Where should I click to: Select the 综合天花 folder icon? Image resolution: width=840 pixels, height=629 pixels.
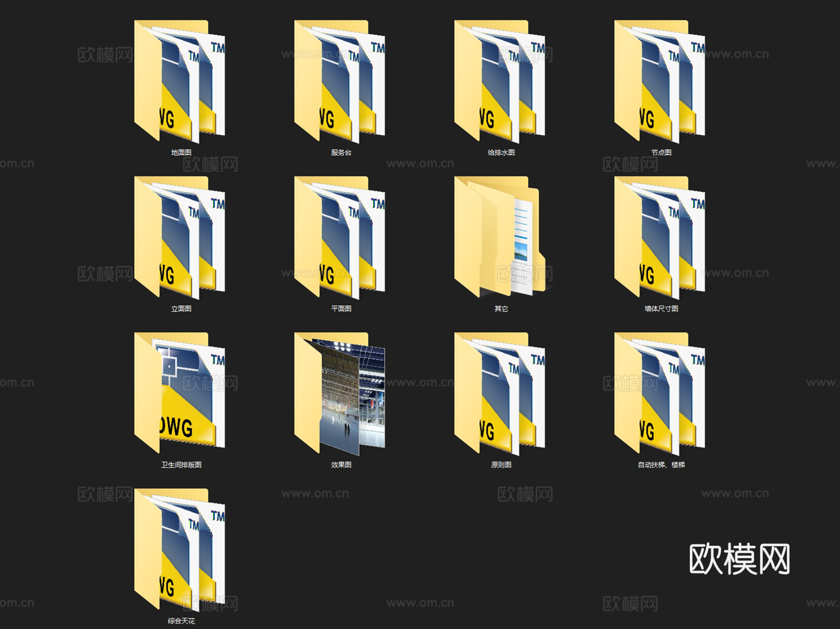pyautogui.click(x=180, y=550)
